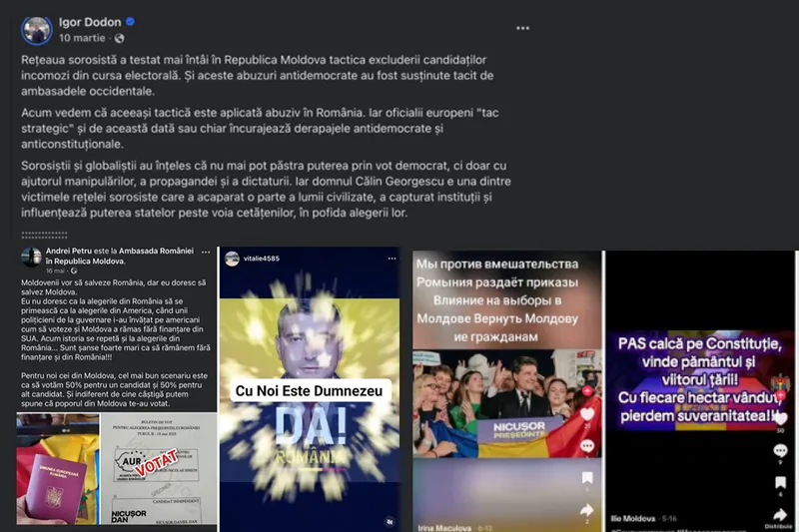Like the Nicușor Președinte video with heart icon

point(587,413)
